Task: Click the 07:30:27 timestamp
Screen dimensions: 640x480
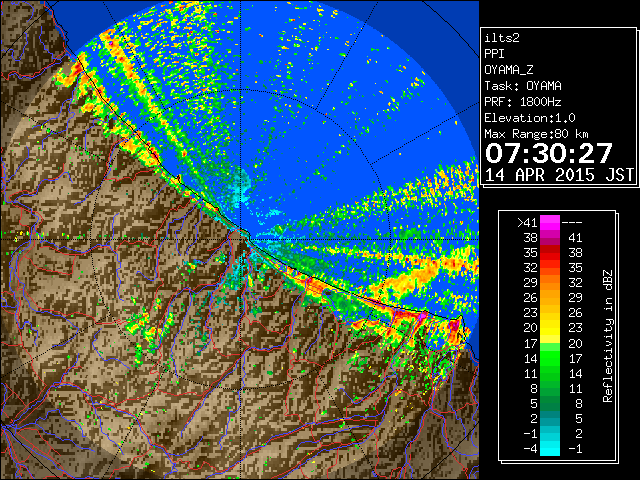Action: click(549, 153)
